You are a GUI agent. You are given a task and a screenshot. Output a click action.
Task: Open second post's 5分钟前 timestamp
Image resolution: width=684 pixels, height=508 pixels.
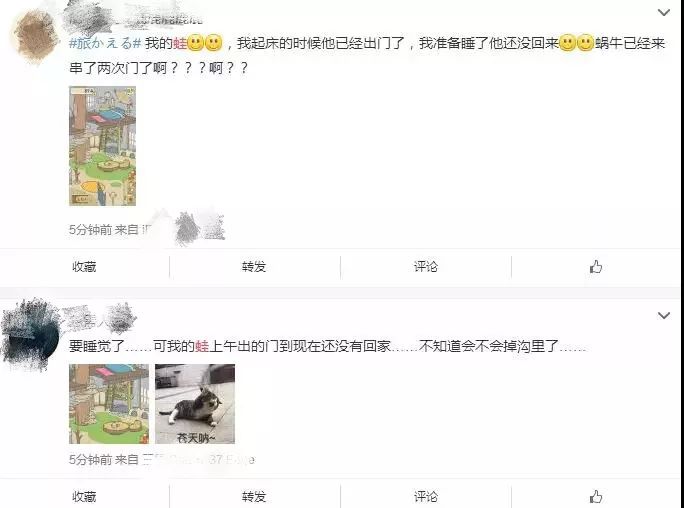[x=91, y=459]
